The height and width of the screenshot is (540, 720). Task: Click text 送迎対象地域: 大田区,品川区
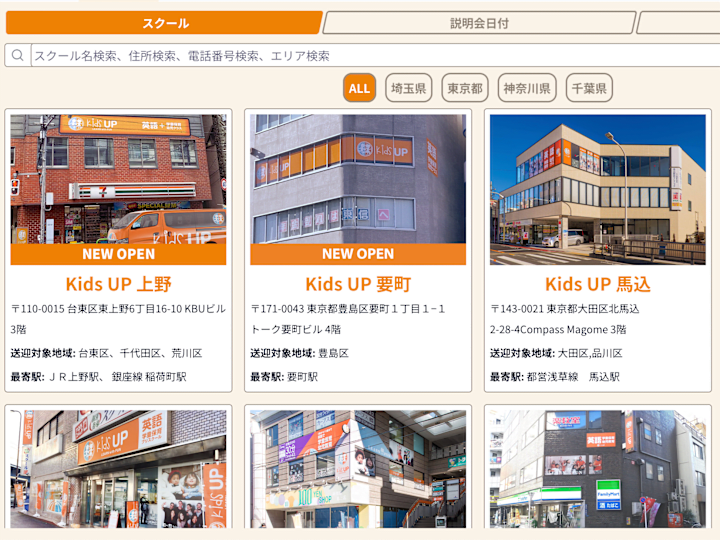click(556, 353)
